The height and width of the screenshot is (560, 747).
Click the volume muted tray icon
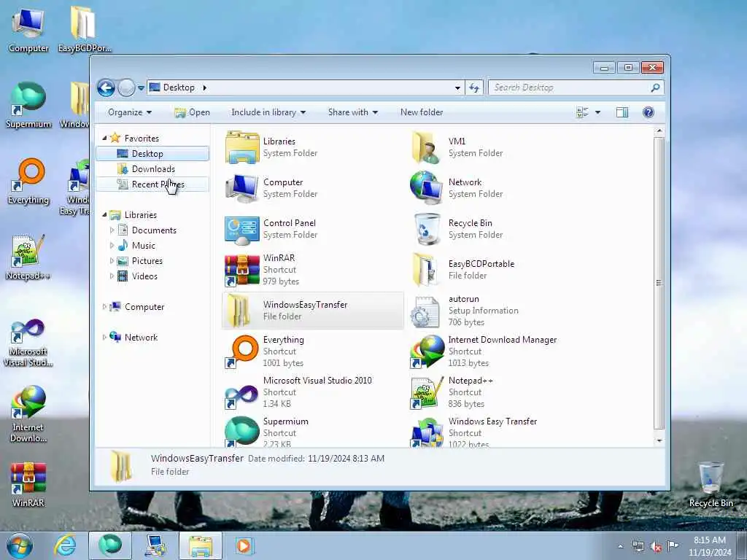656,547
